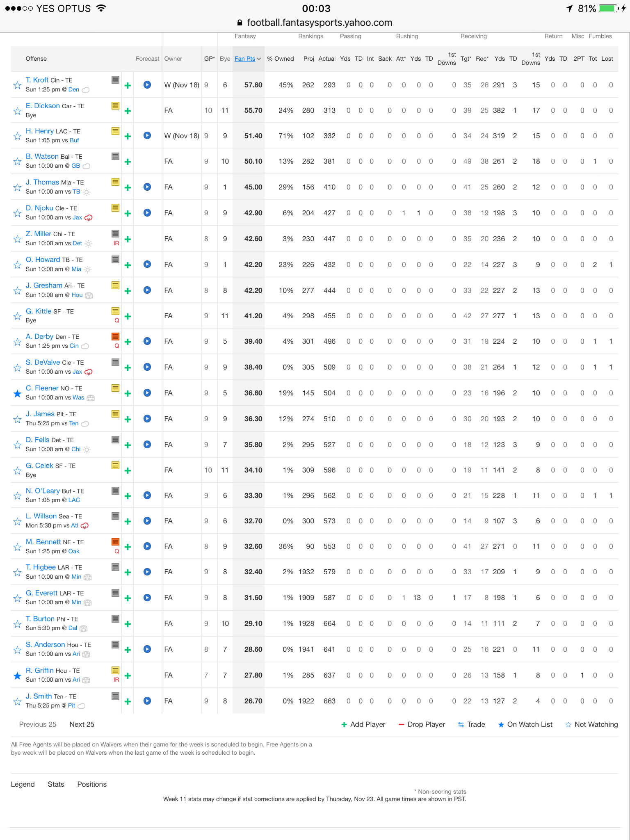This screenshot has height=840, width=630.
Task: Open the T. Higbee player link
Action: click(41, 567)
